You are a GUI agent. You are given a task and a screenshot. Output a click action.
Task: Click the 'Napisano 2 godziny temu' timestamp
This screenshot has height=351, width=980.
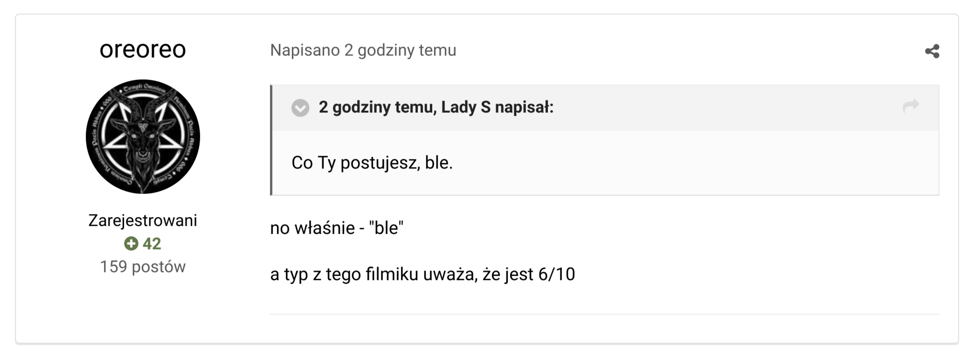click(x=363, y=50)
